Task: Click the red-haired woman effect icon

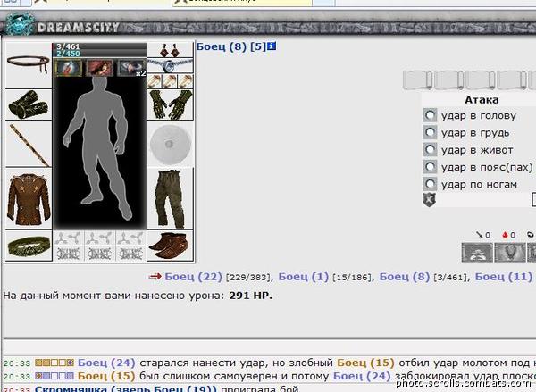Action: 99,68
